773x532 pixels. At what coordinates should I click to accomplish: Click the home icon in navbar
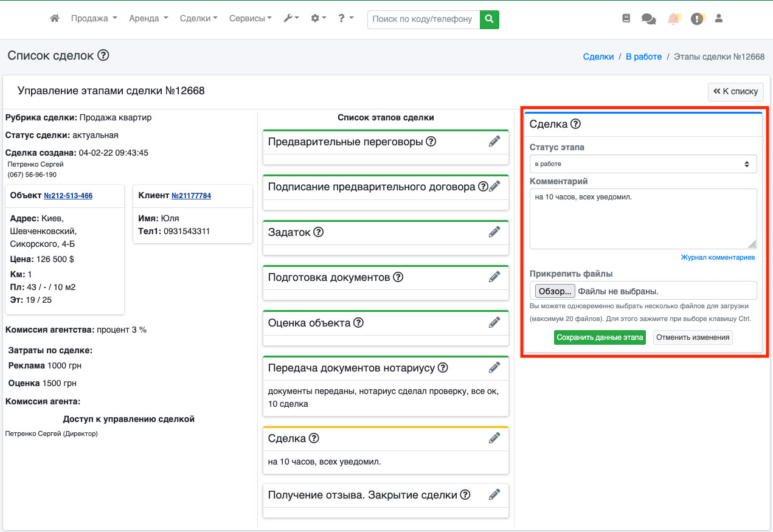click(55, 19)
